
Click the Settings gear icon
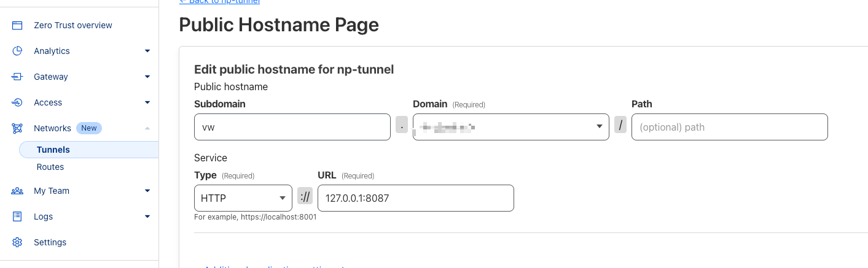[x=17, y=242]
